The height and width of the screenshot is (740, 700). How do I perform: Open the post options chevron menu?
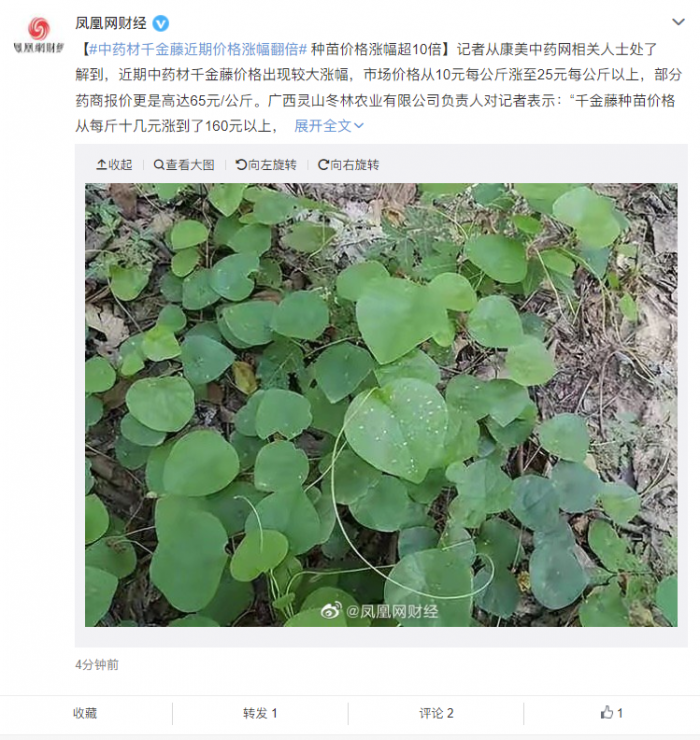(x=678, y=22)
